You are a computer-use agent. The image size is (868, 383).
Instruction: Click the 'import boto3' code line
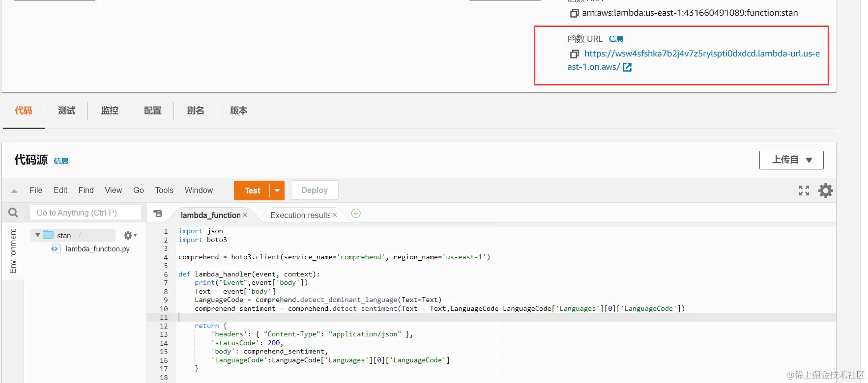(x=203, y=240)
